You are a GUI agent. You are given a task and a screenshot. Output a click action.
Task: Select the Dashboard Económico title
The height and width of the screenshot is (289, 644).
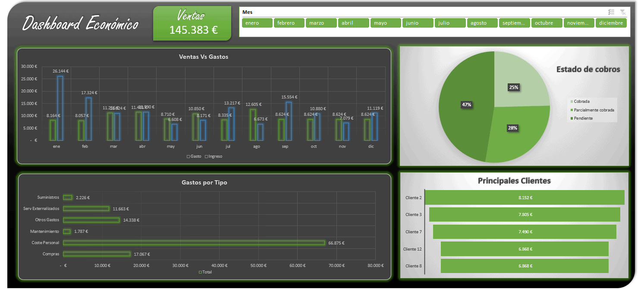(80, 23)
